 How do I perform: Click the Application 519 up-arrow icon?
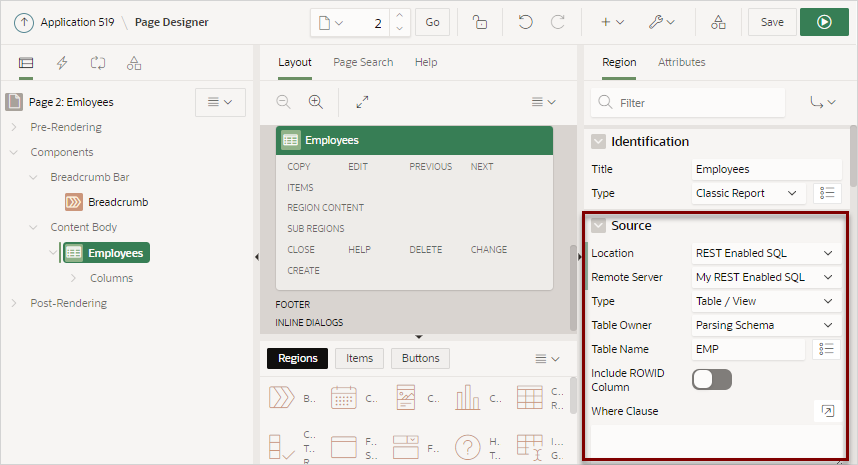coord(24,22)
